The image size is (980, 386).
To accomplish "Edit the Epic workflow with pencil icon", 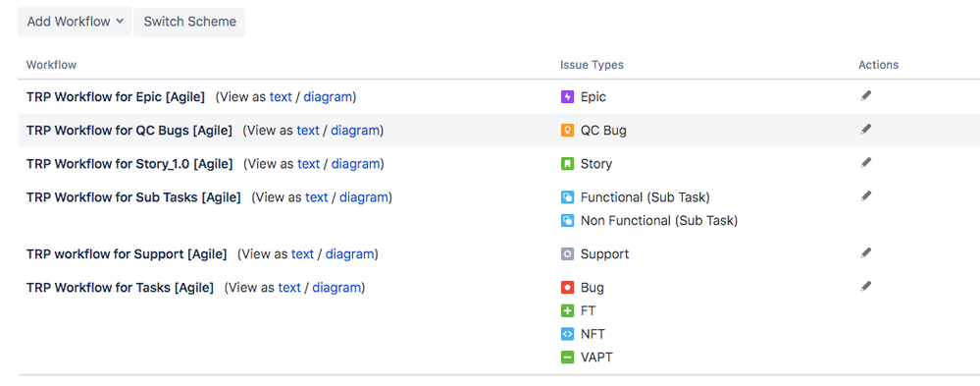I will coord(865,95).
